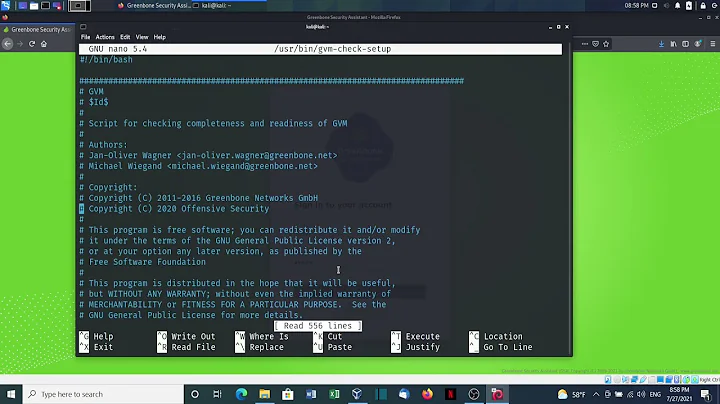Open File Explorer from Windows taskbar
The height and width of the screenshot is (404, 720).
point(264,394)
